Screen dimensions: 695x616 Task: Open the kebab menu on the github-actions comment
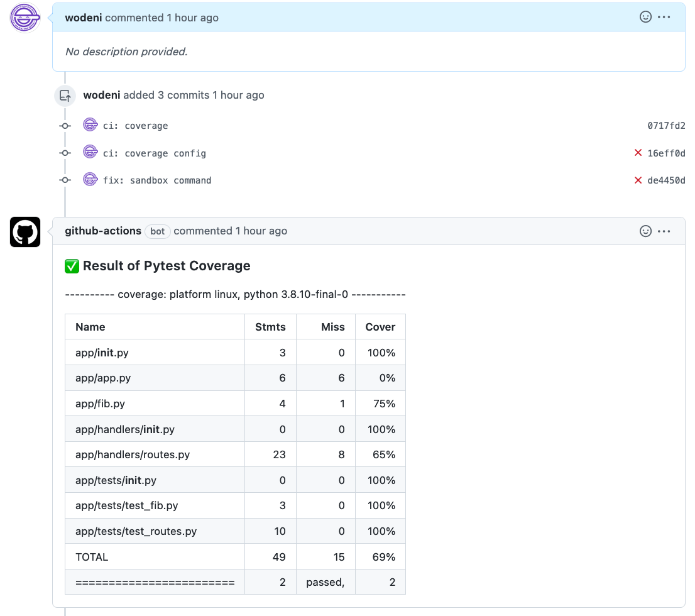pos(664,231)
